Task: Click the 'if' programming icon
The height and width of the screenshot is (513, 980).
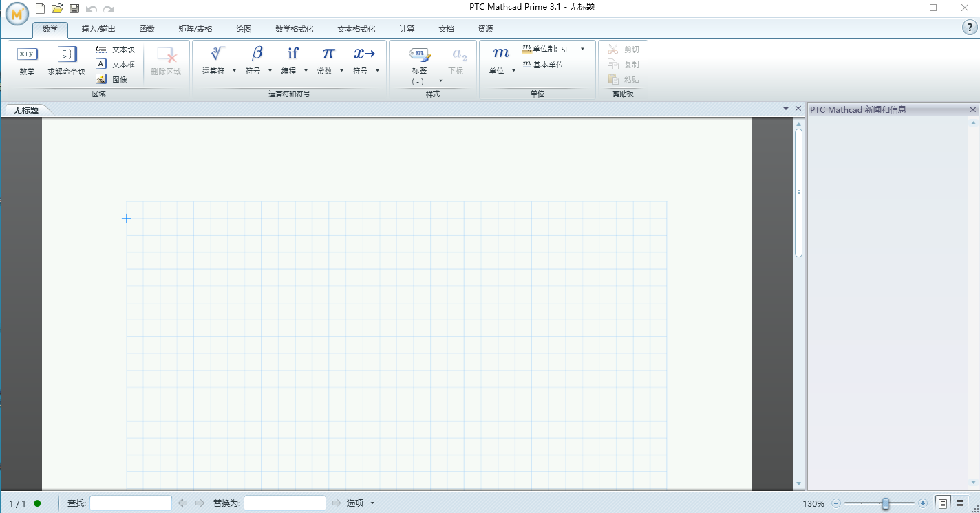Action: [x=292, y=54]
